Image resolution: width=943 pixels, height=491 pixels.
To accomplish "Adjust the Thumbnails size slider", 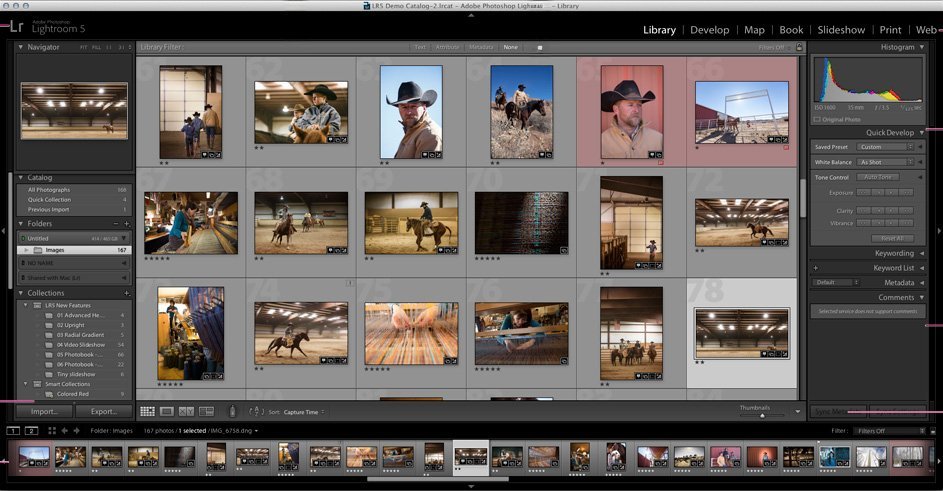I will coord(760,414).
